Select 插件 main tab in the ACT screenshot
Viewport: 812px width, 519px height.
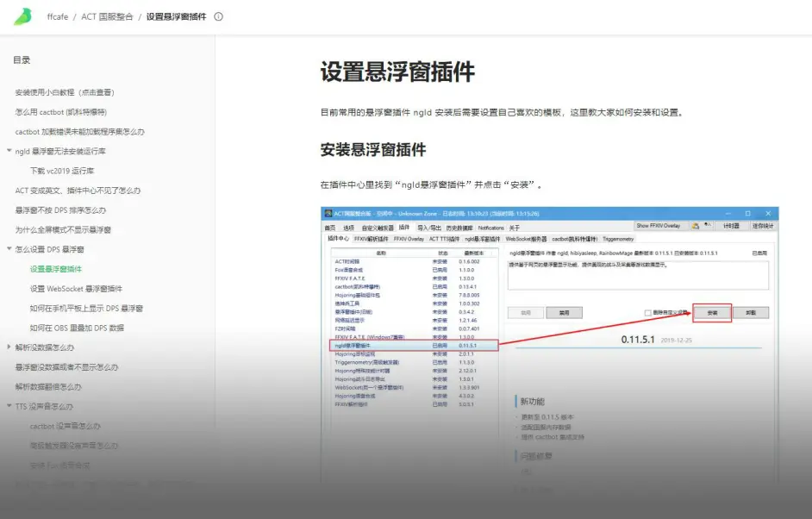pos(404,228)
